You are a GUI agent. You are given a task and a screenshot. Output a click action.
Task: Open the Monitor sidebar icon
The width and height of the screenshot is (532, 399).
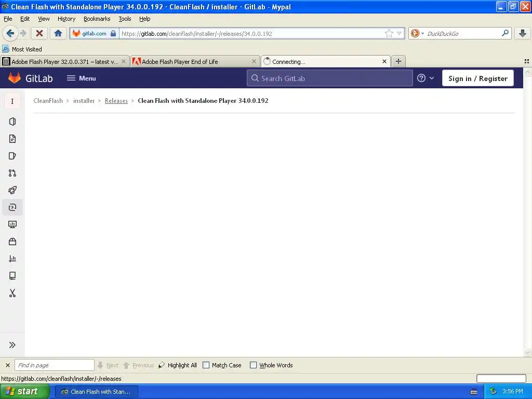tap(12, 224)
